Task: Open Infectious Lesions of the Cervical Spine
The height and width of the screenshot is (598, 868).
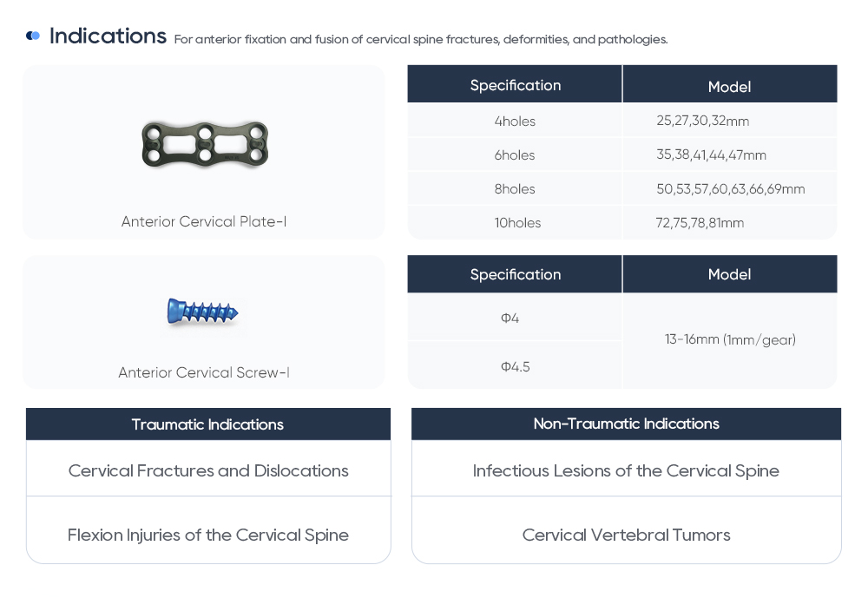Action: (x=626, y=470)
